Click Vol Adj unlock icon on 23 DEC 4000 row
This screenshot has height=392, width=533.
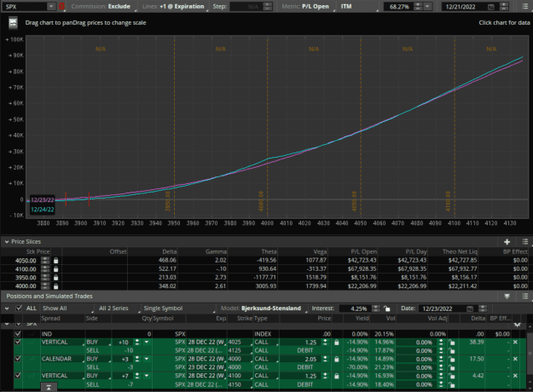pyautogui.click(x=452, y=367)
